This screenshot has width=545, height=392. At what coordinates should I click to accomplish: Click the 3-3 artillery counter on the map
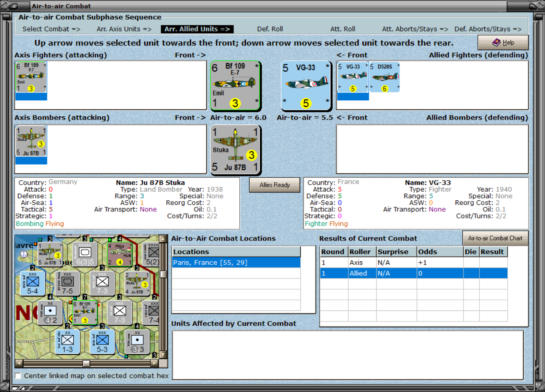point(137,341)
